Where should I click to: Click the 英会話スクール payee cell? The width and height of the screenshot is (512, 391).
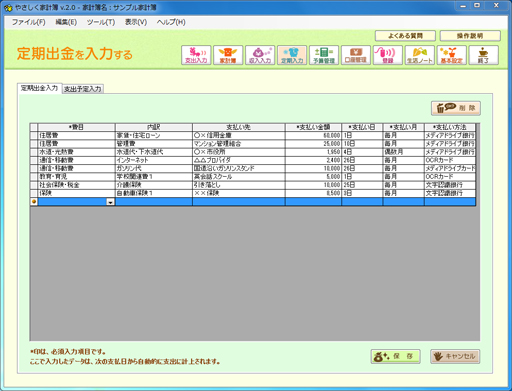(x=239, y=177)
